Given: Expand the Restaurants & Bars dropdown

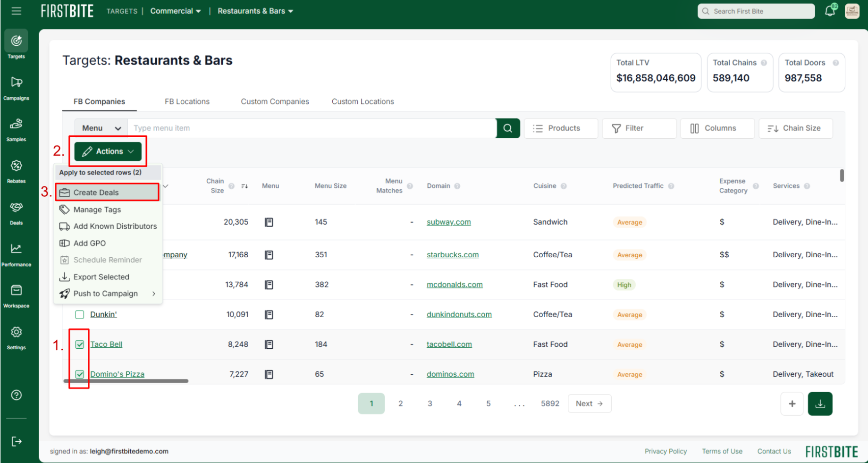Looking at the screenshot, I should pos(255,11).
